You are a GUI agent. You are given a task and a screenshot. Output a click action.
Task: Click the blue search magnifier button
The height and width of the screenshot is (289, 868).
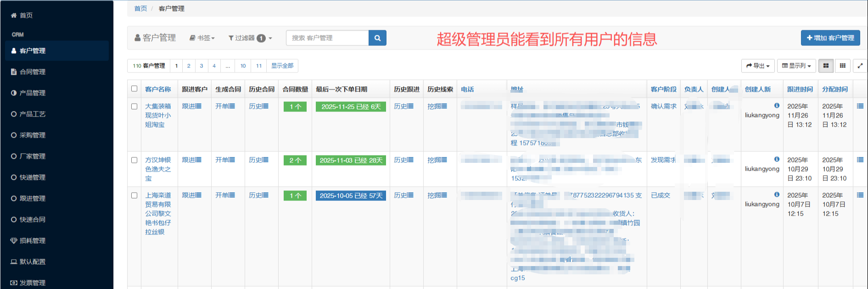377,38
